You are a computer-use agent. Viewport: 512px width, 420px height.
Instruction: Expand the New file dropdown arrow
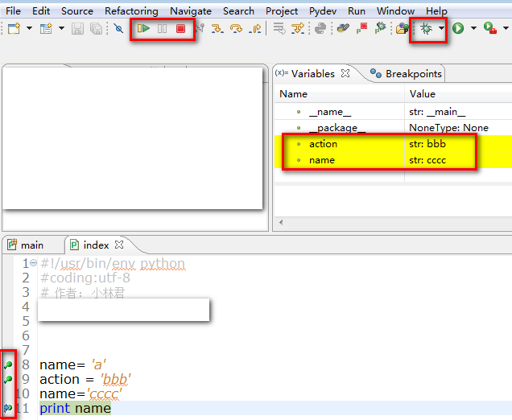click(x=30, y=28)
